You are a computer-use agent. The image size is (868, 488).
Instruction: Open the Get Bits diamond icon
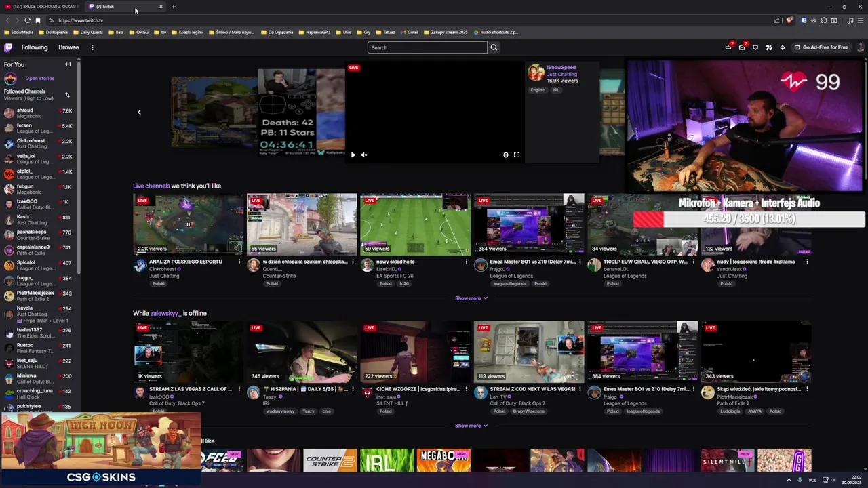(783, 47)
